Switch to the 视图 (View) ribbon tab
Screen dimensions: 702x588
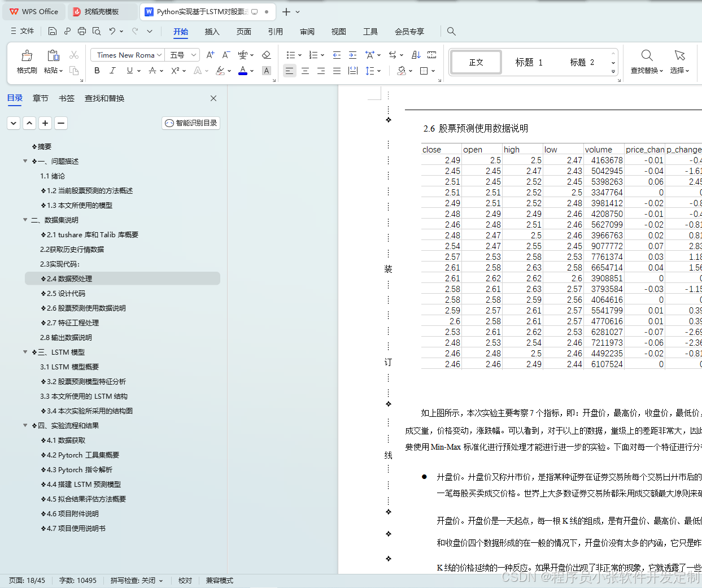pyautogui.click(x=338, y=32)
